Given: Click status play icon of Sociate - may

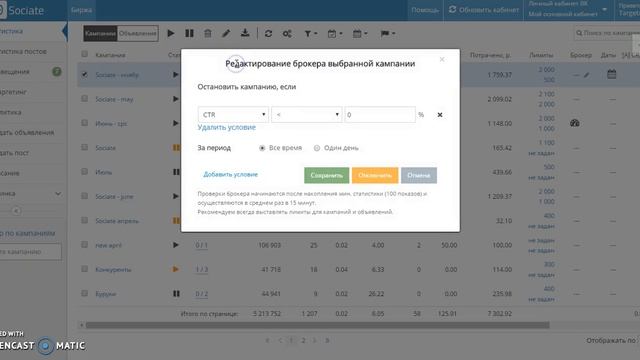Looking at the screenshot, I should [x=176, y=99].
